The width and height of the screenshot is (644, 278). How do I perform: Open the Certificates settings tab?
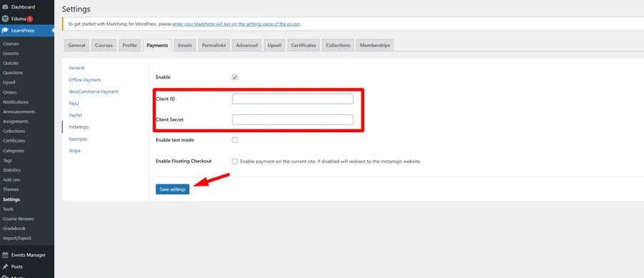[x=303, y=45]
